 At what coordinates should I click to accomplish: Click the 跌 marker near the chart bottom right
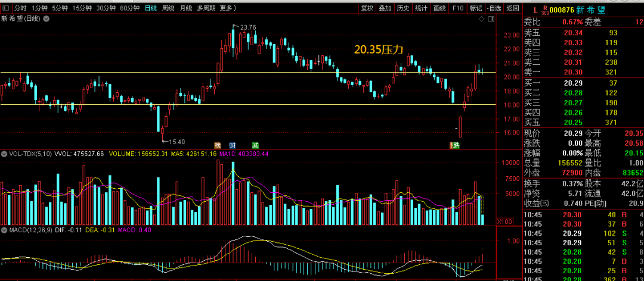[x=456, y=145]
